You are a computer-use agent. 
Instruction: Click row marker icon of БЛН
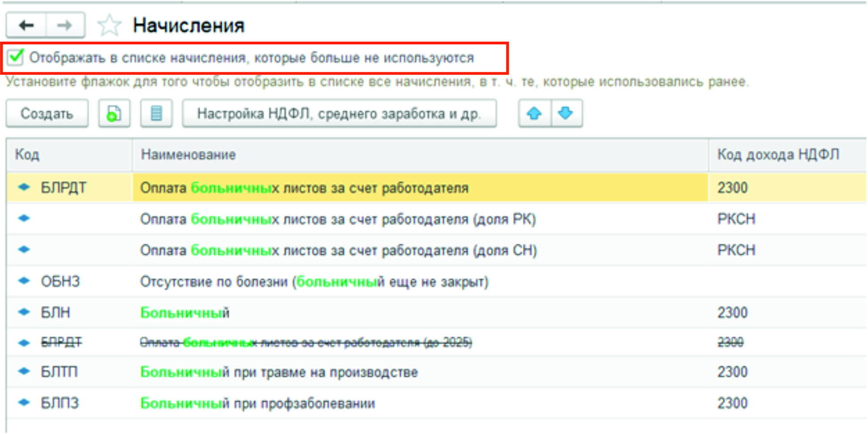click(x=24, y=312)
